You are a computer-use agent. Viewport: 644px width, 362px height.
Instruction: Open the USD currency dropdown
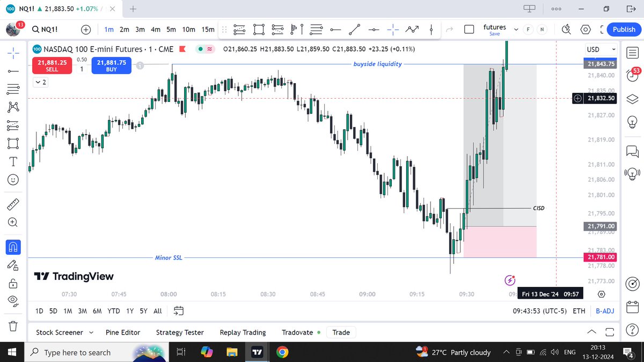[601, 49]
